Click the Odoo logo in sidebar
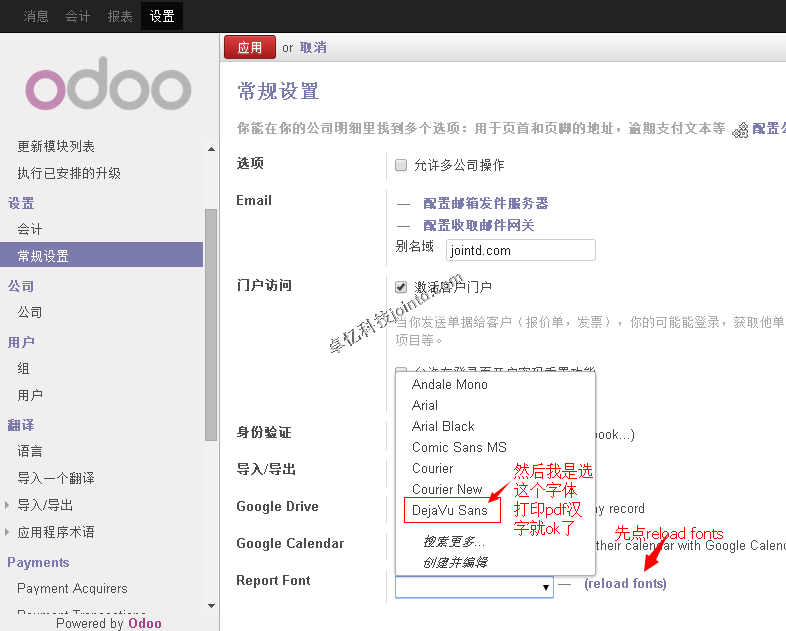The width and height of the screenshot is (786, 631). [108, 90]
